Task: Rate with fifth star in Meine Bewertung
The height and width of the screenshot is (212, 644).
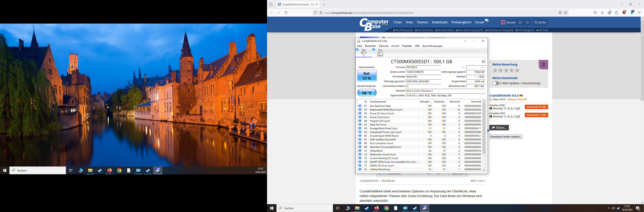Action: [x=518, y=70]
